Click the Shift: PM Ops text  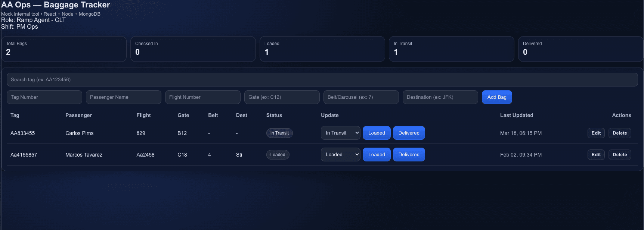tap(19, 27)
